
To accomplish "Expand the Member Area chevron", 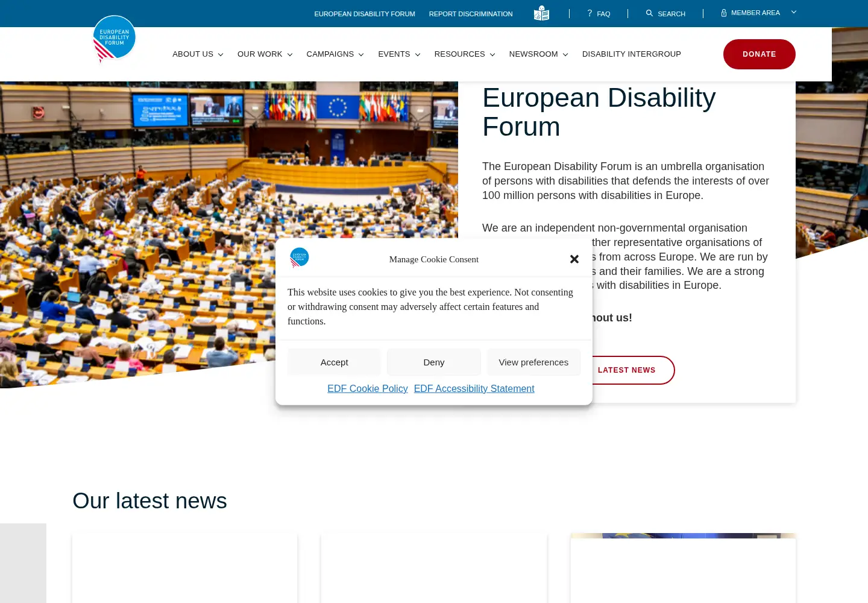I will tap(793, 12).
